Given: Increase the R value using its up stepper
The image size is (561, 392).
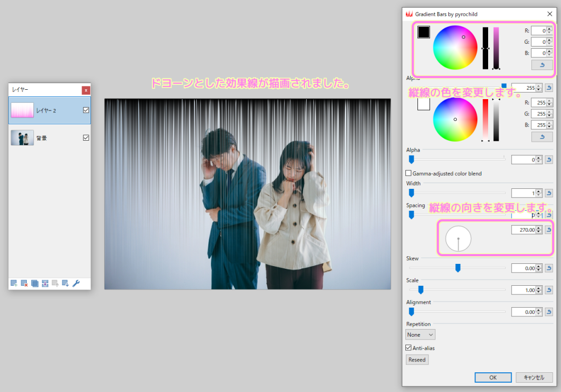Looking at the screenshot, I should (549, 28).
